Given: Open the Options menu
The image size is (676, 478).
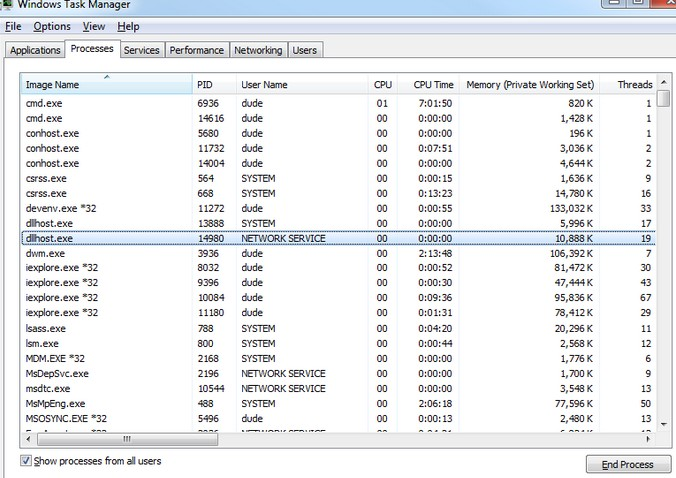Looking at the screenshot, I should tap(52, 27).
